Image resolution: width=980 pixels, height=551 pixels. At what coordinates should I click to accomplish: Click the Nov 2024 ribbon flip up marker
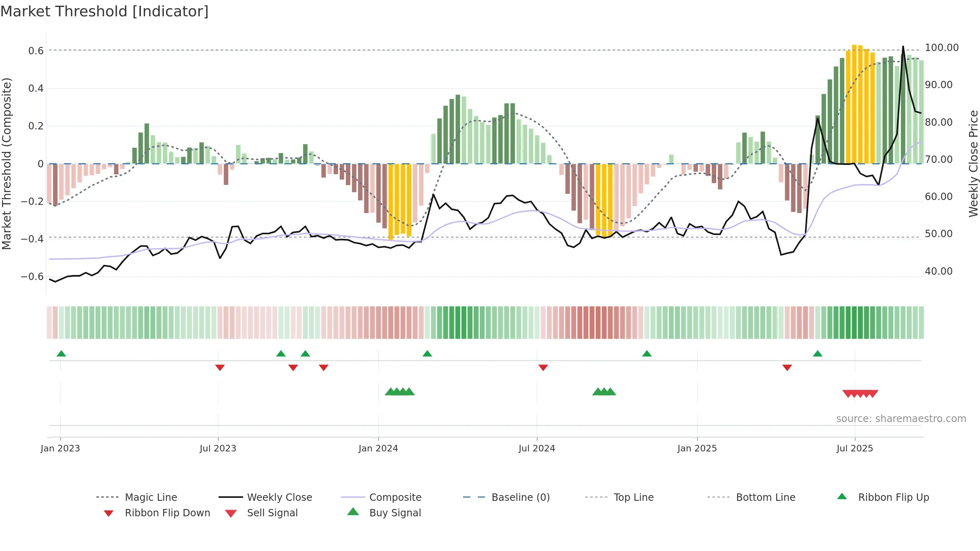pos(647,353)
